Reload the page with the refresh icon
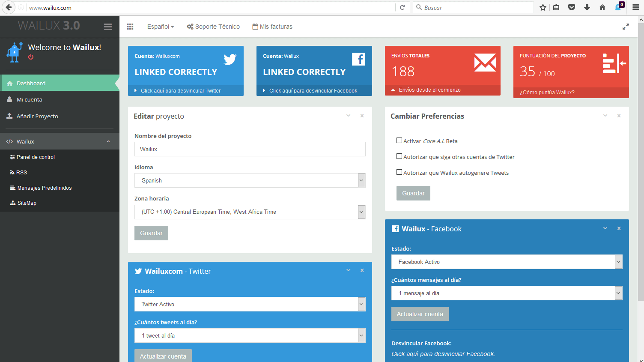This screenshot has height=362, width=644. pos(402,7)
